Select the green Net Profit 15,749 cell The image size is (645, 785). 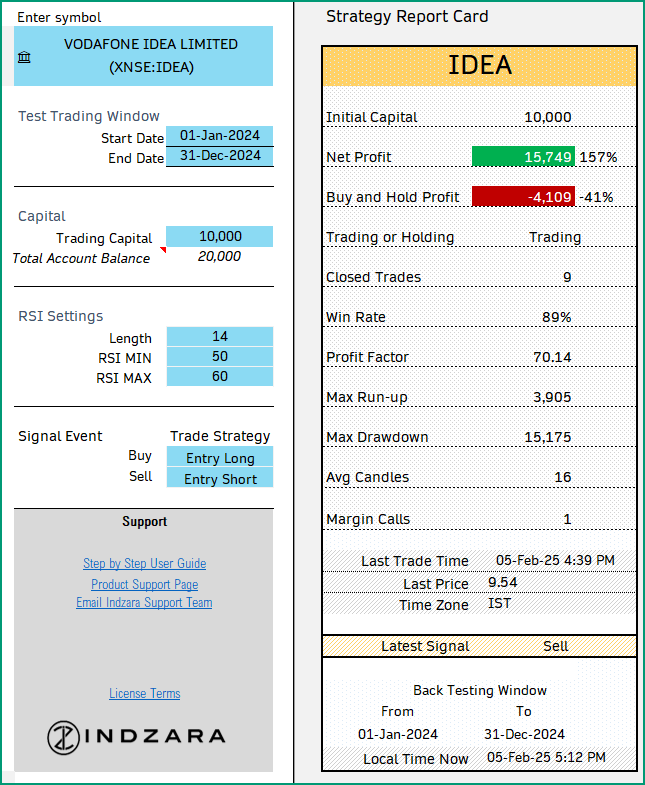[x=523, y=157]
